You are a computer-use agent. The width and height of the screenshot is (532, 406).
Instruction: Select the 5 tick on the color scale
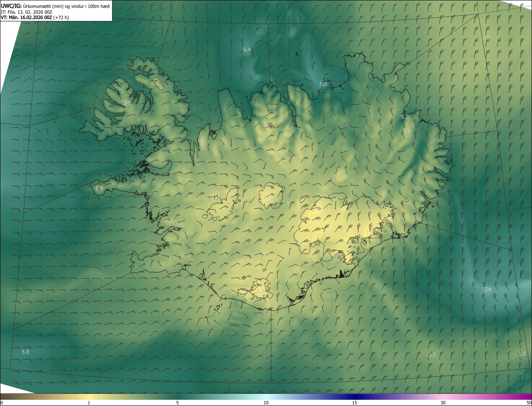tap(177, 403)
